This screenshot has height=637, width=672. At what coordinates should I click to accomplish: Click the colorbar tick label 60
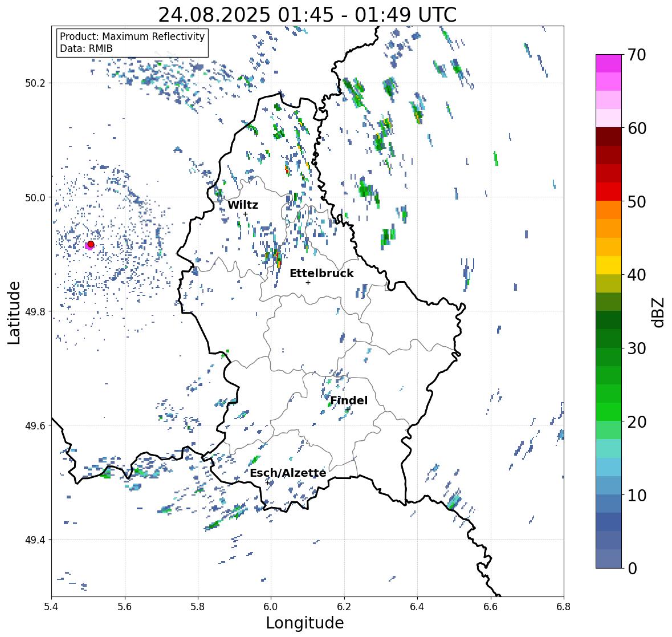point(637,128)
